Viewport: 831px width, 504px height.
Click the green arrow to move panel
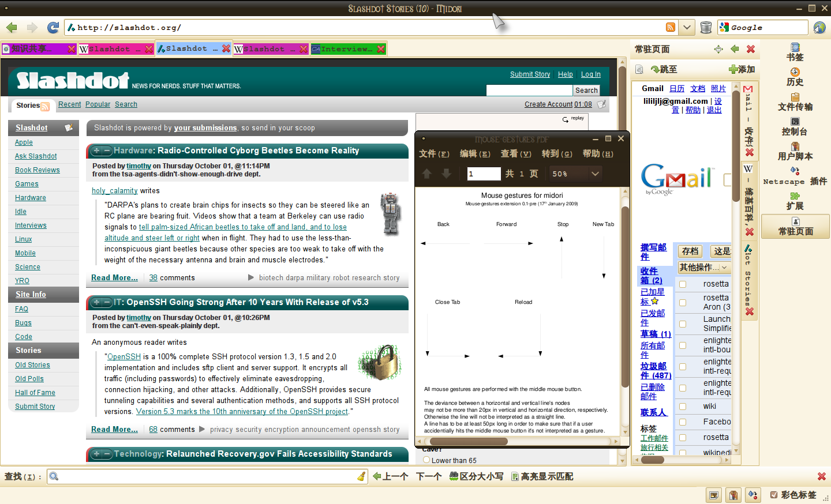tap(735, 49)
